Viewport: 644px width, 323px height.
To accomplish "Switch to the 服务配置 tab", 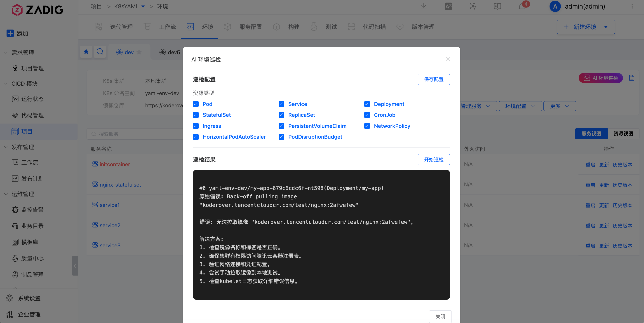I will pyautogui.click(x=243, y=27).
